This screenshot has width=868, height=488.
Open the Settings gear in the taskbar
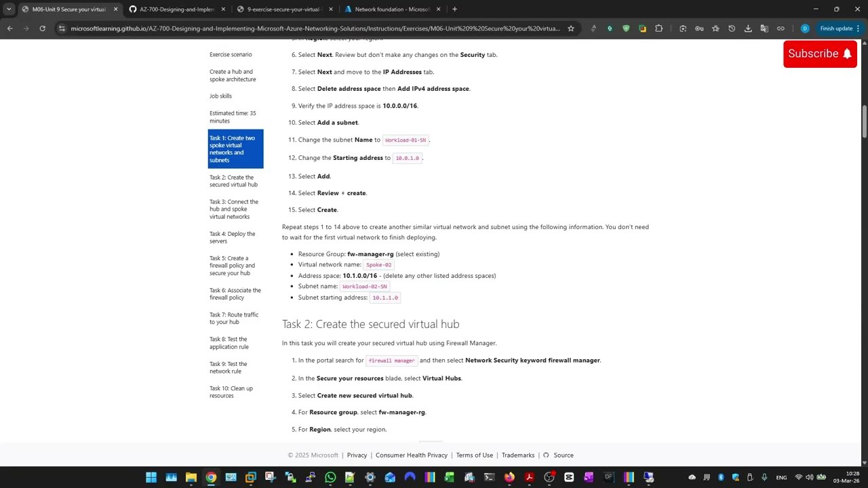point(370,477)
